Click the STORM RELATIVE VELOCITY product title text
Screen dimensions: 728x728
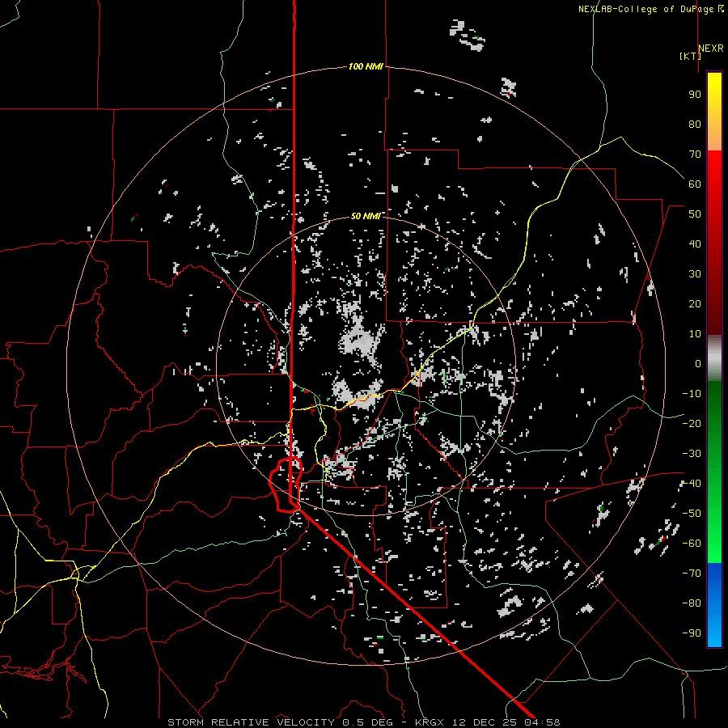[251, 722]
